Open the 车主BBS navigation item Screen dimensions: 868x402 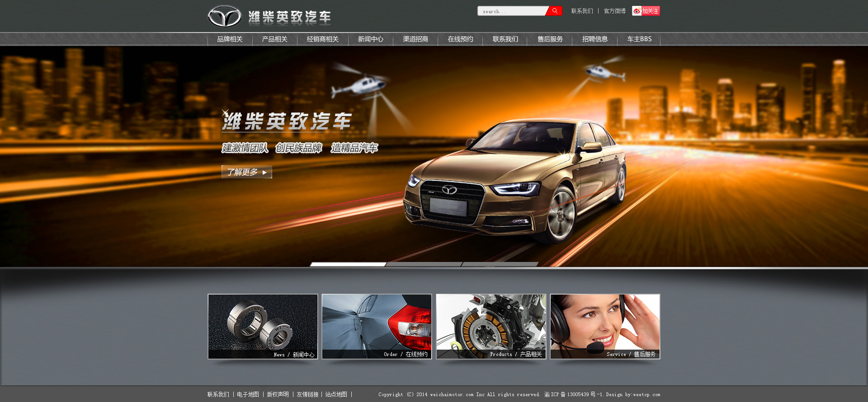click(x=639, y=39)
